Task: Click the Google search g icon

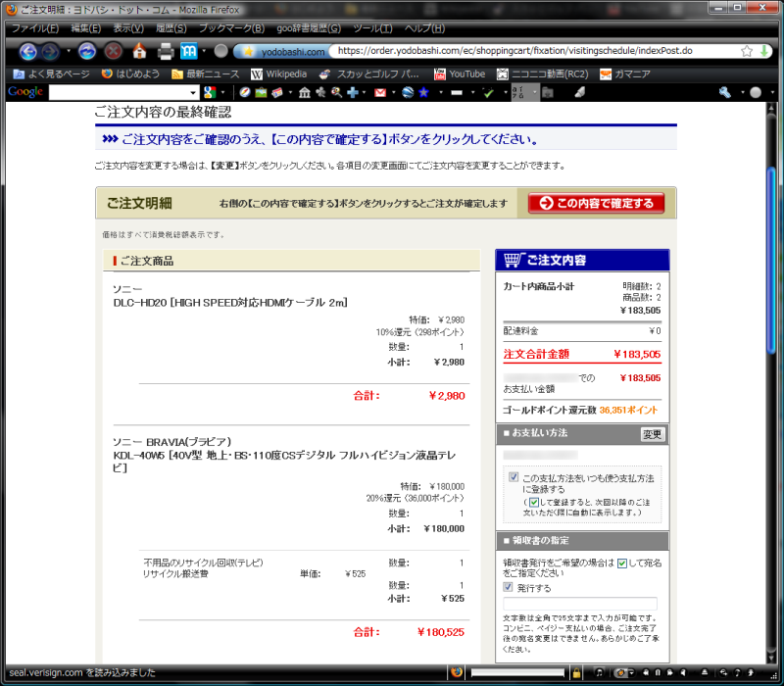Action: pos(210,92)
